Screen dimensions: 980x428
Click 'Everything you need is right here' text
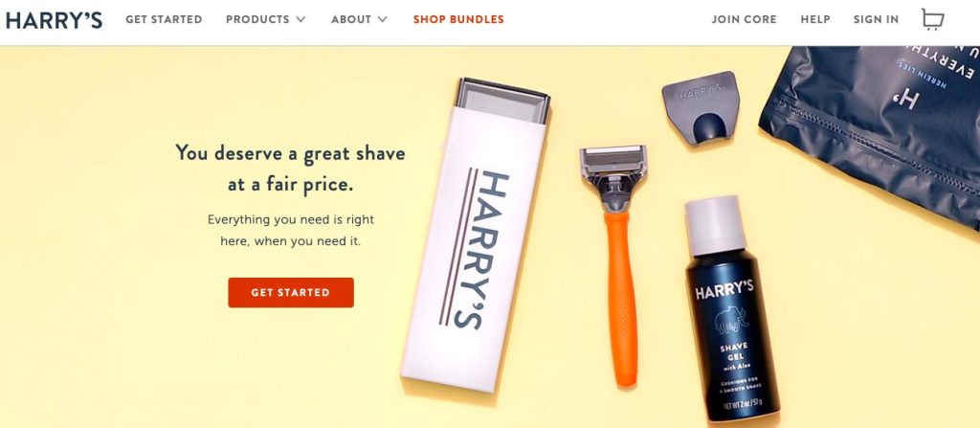pyautogui.click(x=291, y=230)
